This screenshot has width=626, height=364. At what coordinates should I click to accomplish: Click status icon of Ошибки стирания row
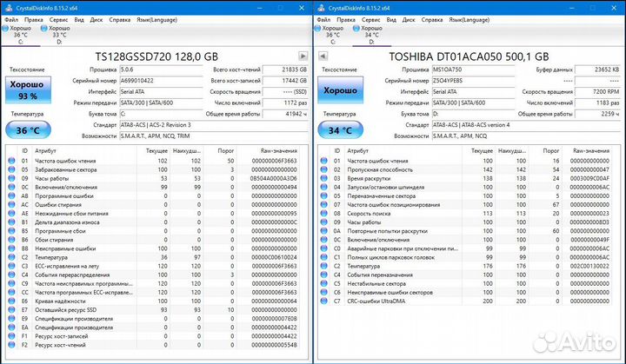(x=11, y=205)
